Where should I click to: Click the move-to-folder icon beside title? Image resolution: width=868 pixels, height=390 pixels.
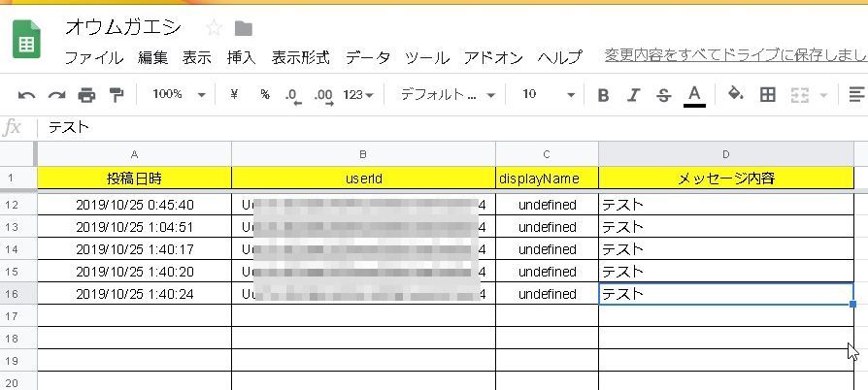243,27
